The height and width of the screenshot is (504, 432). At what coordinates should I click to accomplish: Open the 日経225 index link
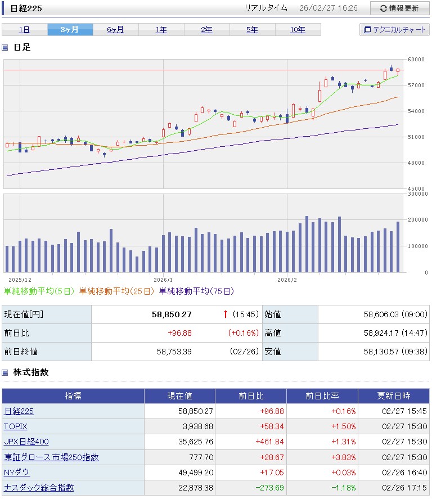pyautogui.click(x=19, y=411)
